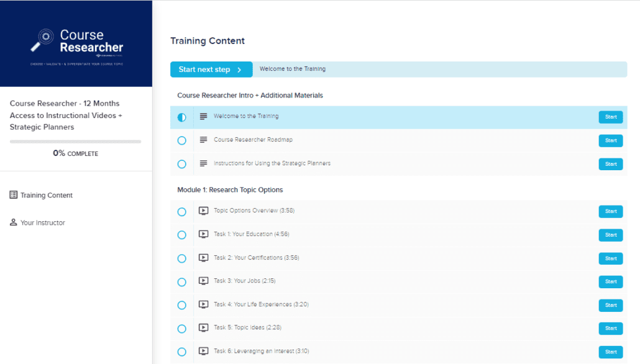Click Start for Instructions for Using the Strategic Planners

pyautogui.click(x=611, y=164)
